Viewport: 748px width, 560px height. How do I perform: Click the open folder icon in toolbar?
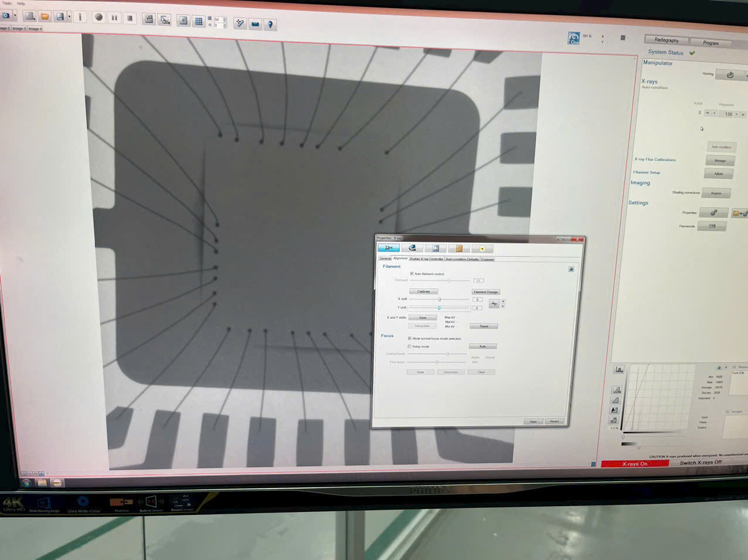(45, 16)
